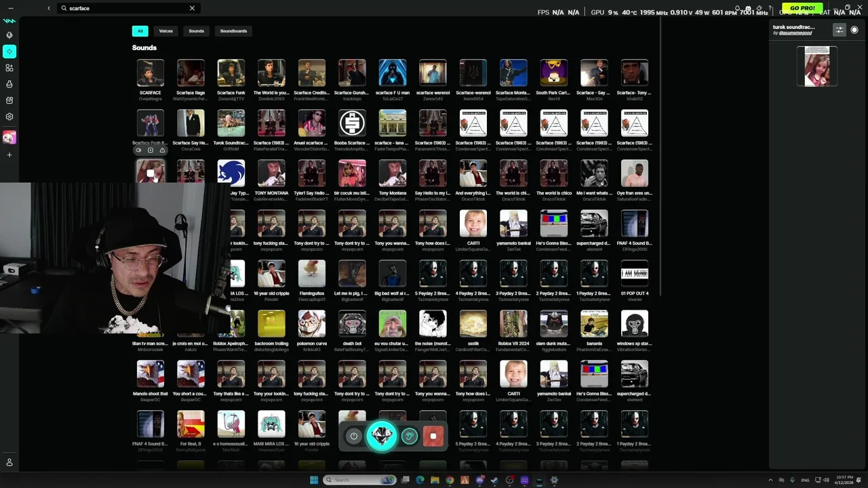Image resolution: width=868 pixels, height=488 pixels.
Task: Play the Turok Soundtrack sound by GriffinM
Action: (231, 123)
